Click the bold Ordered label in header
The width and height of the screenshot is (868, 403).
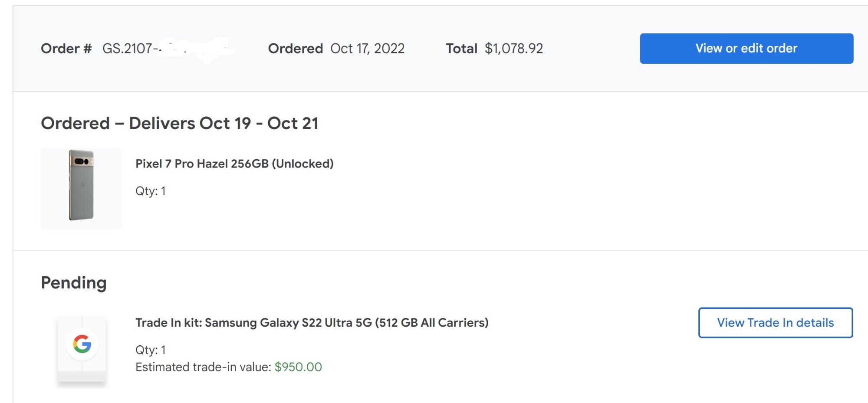[295, 49]
